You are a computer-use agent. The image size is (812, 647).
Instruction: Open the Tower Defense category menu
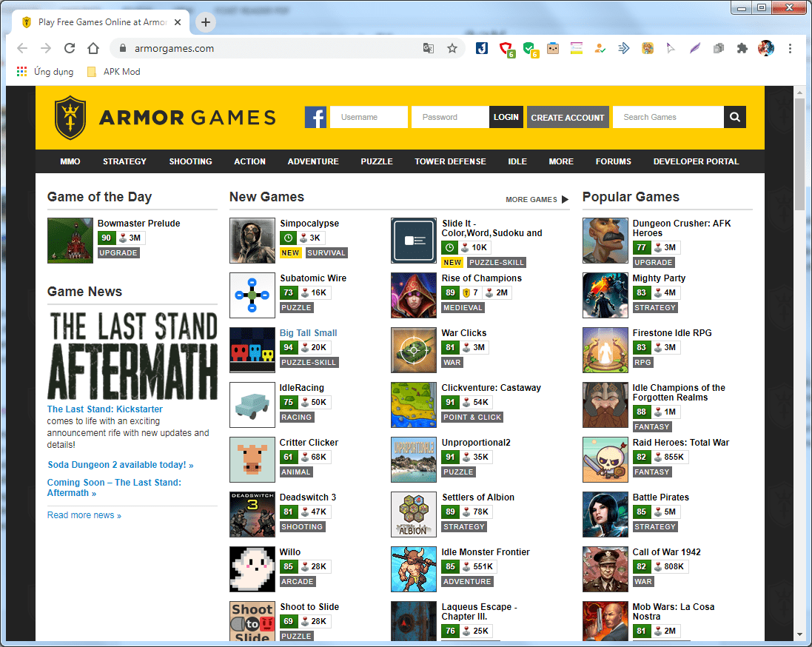click(x=450, y=161)
